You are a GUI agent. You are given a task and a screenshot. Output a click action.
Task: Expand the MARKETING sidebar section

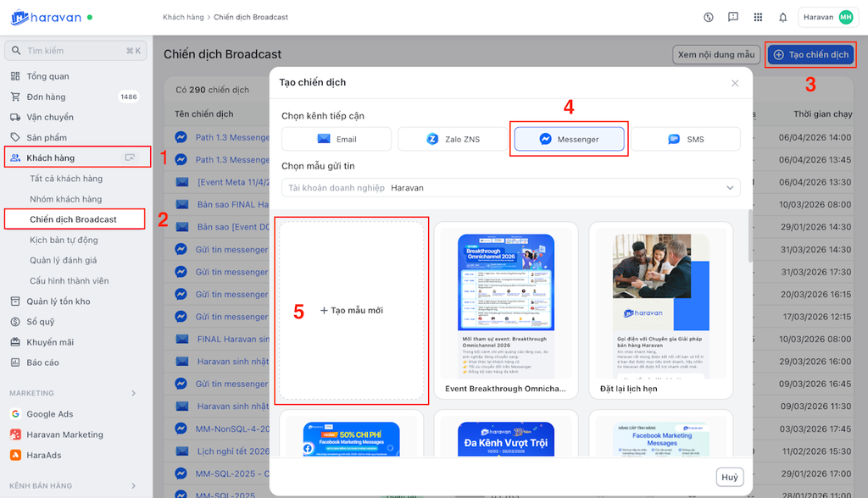coord(133,393)
